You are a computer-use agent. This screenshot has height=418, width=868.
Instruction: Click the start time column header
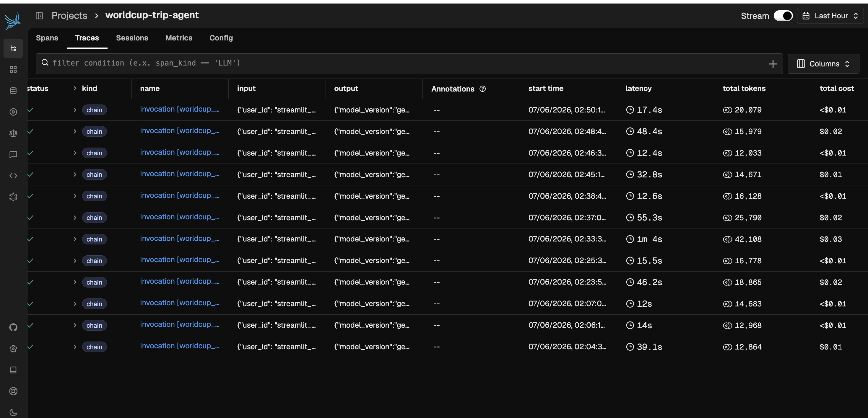pos(546,88)
